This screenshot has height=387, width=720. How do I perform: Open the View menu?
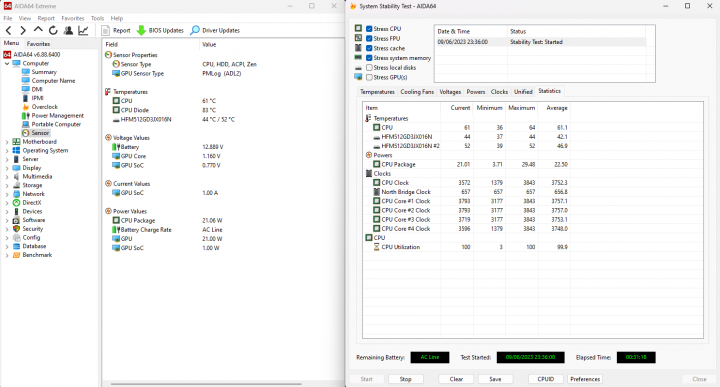(x=25, y=18)
